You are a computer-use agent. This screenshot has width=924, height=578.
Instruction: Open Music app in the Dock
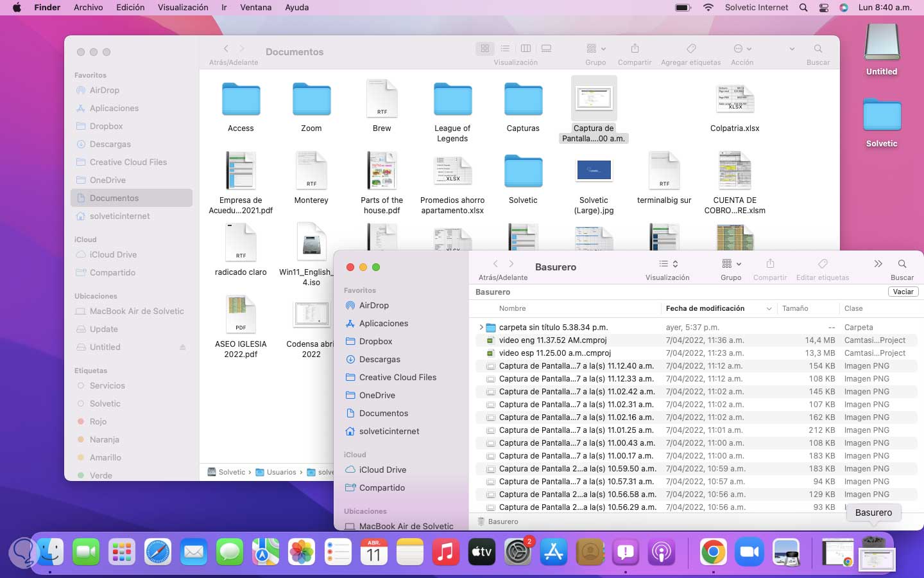[446, 551]
